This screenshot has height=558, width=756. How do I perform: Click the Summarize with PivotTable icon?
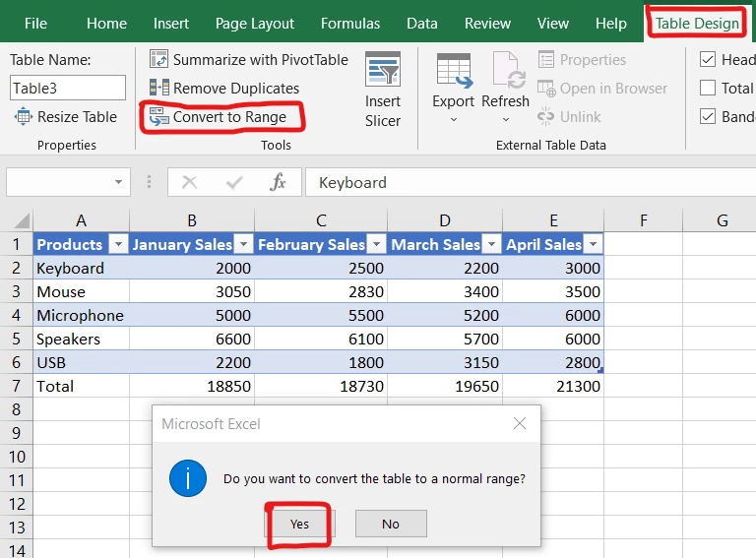[158, 60]
